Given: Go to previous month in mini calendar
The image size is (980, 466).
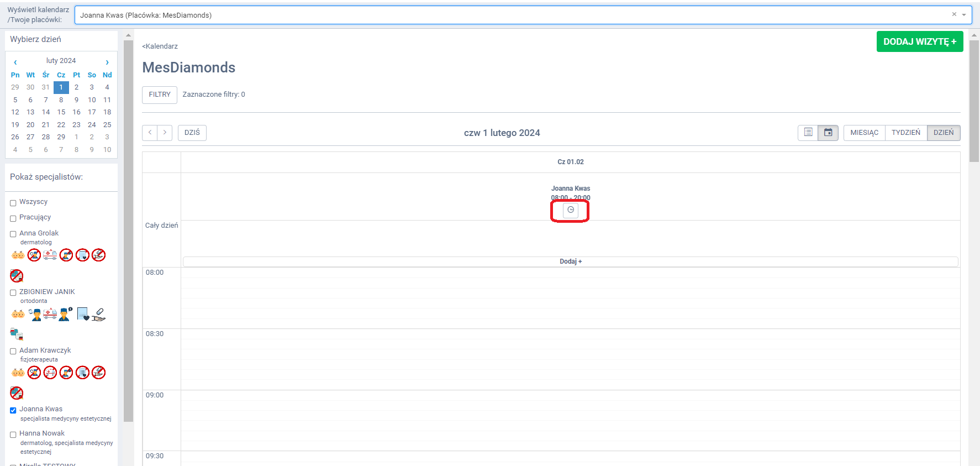Looking at the screenshot, I should pos(15,62).
